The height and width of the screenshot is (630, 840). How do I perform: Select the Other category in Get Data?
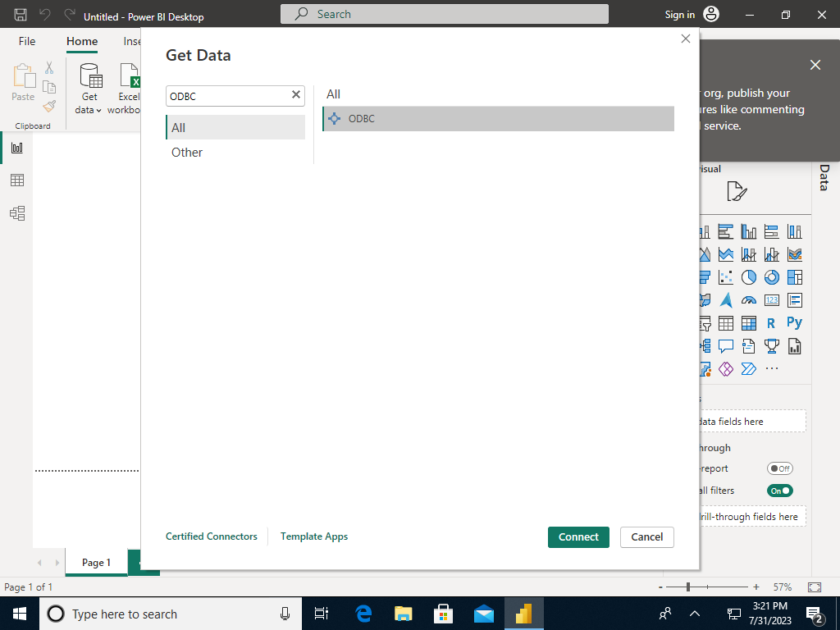point(186,152)
